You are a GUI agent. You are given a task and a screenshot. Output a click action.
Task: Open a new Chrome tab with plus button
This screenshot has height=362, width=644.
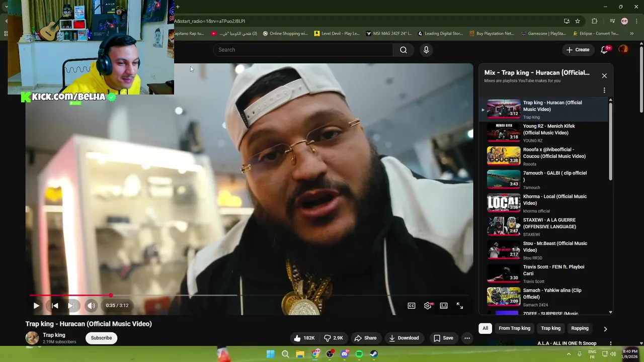[x=178, y=7]
